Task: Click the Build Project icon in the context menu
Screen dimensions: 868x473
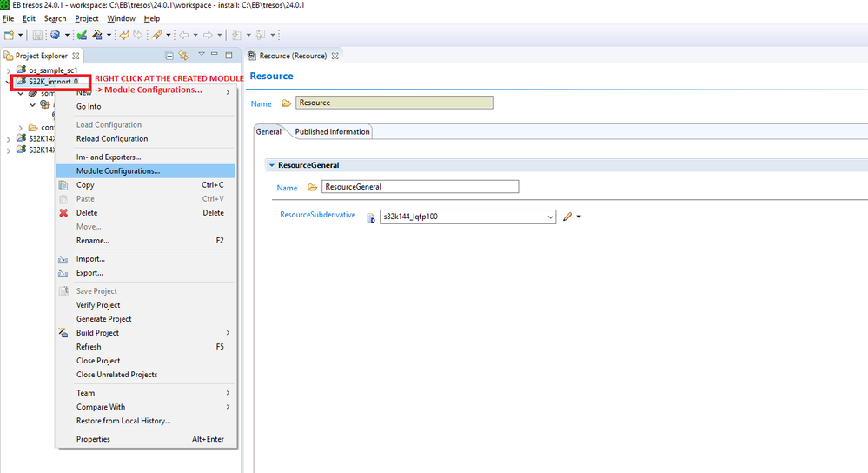Action: (63, 333)
